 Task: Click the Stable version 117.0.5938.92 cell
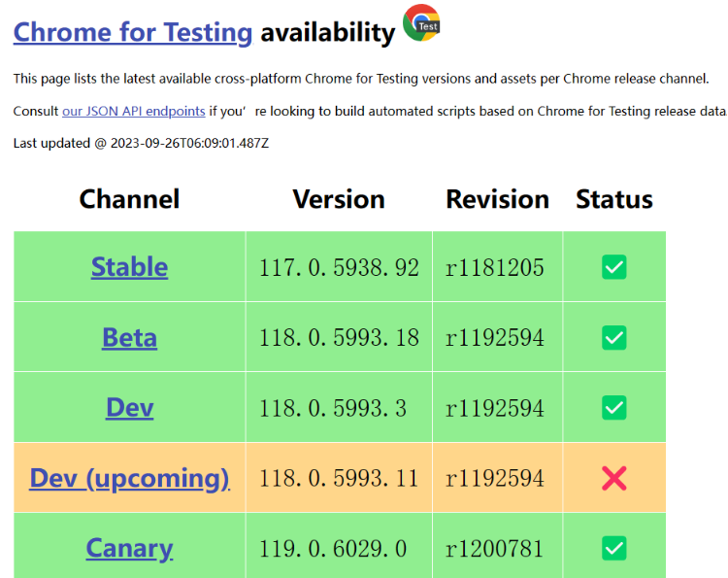[339, 267]
